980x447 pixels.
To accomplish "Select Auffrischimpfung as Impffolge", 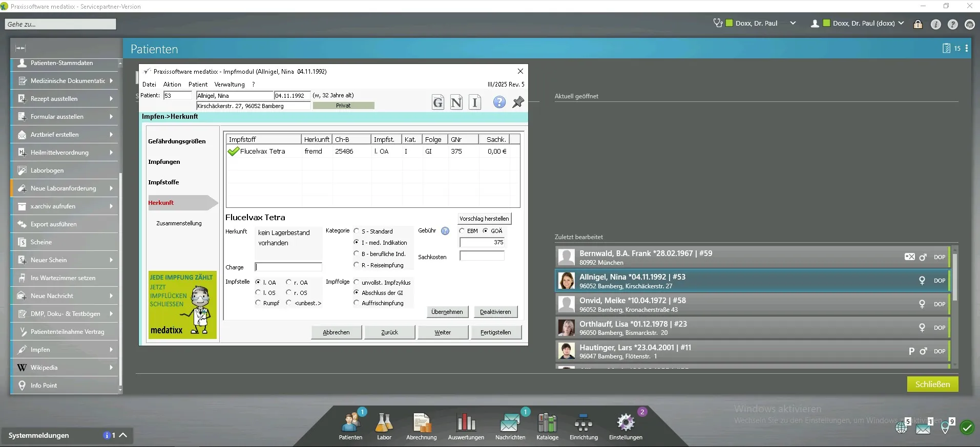I will pyautogui.click(x=357, y=303).
